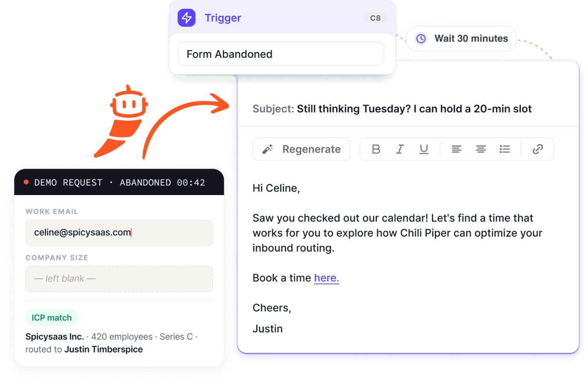Click the clock icon beside Wait 30 minutes
This screenshot has height=384, width=588.
pos(421,39)
